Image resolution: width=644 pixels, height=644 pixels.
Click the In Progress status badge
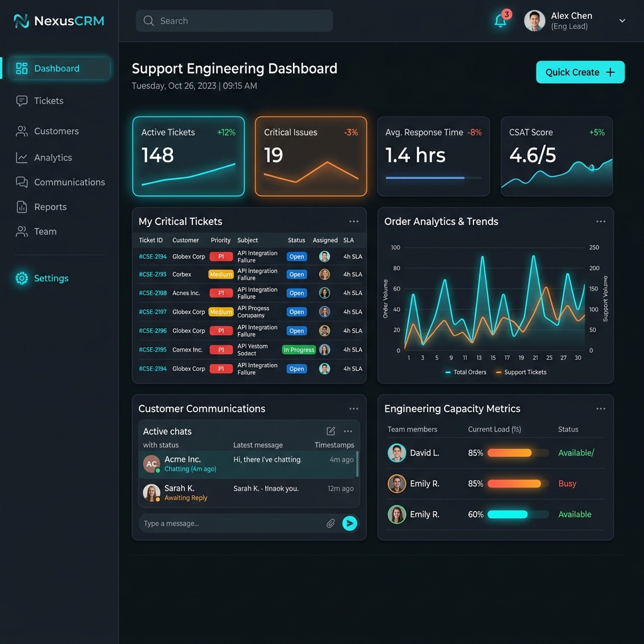pos(299,350)
